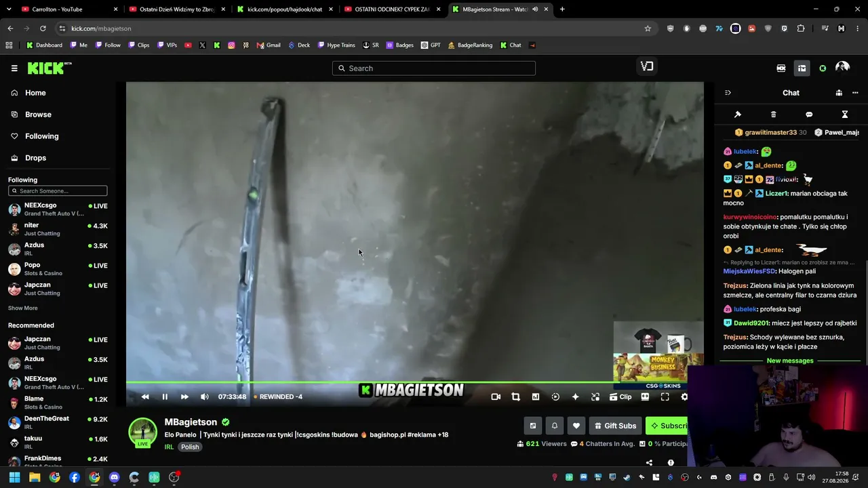Click the crop icon in player controls

[x=515, y=397]
